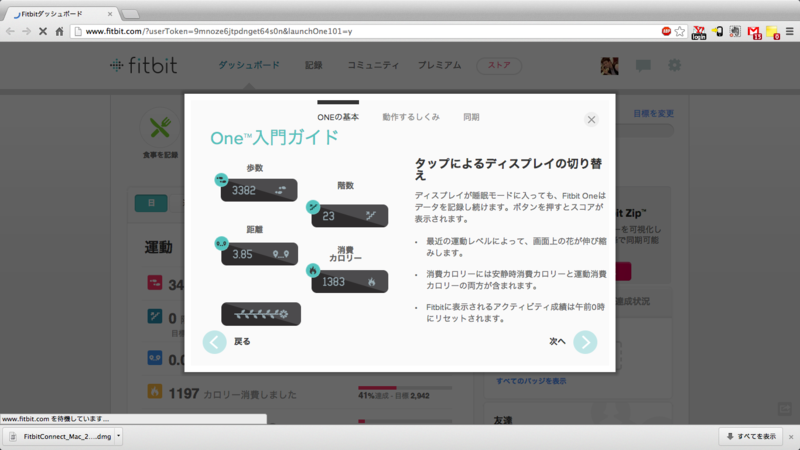800x450 pixels.
Task: Click the Adblock extension icon
Action: (666, 32)
